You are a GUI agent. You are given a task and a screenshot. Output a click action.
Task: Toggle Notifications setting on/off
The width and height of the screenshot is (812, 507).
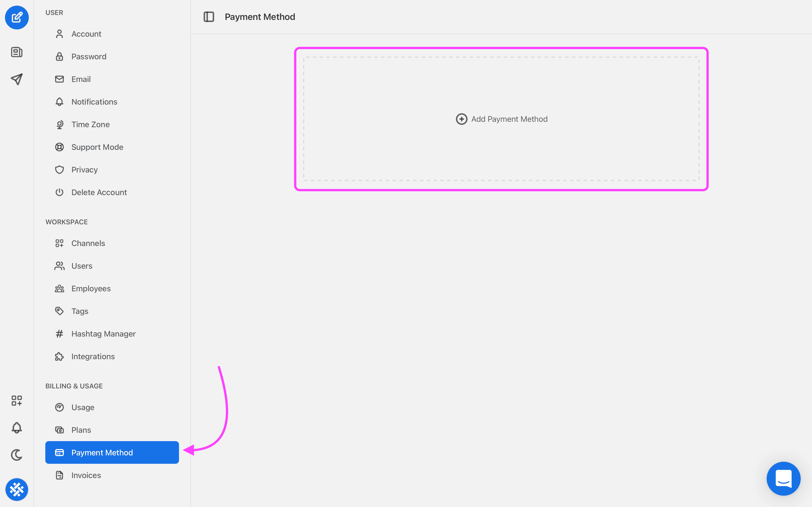tap(94, 101)
